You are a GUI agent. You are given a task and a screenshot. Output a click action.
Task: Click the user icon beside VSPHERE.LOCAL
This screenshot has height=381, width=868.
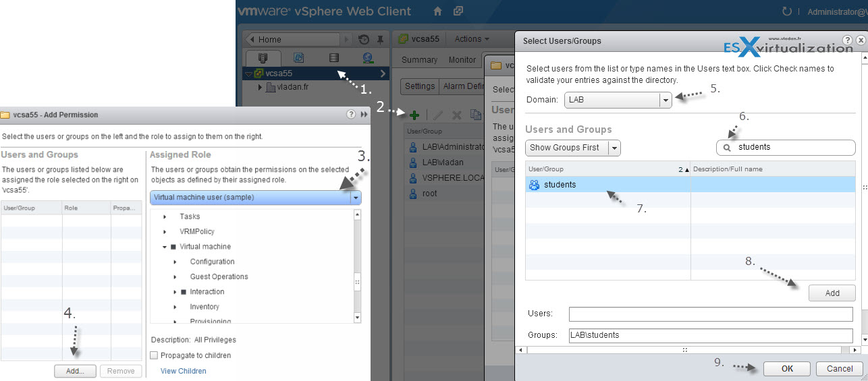click(x=414, y=178)
